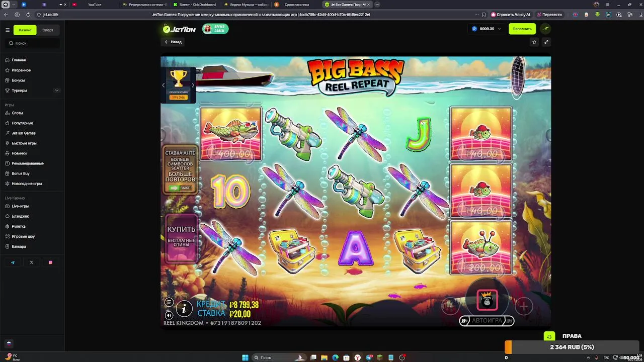Screen dimensions: 644x362
Task: Open the sidebar hamburger menu
Action: click(x=8, y=30)
